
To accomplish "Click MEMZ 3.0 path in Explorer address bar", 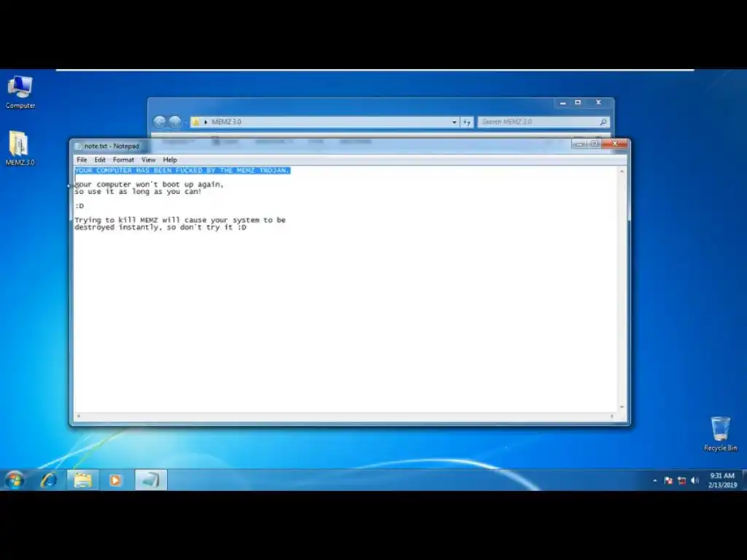I will 226,122.
